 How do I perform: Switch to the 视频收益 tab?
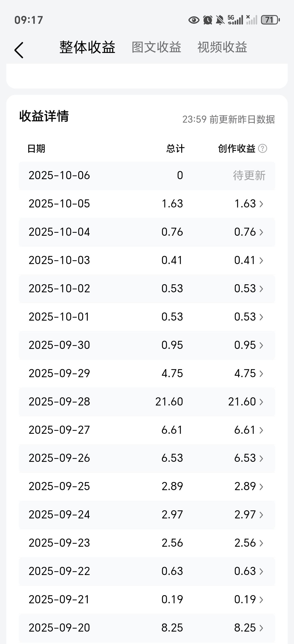point(222,47)
